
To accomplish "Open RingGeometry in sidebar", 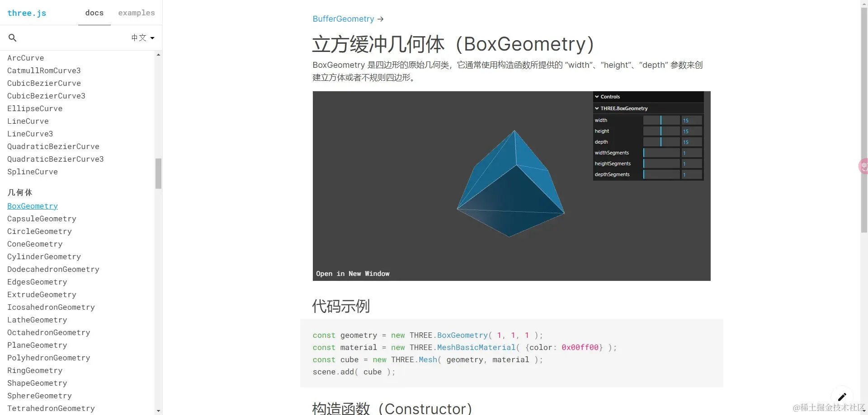I will (x=35, y=370).
